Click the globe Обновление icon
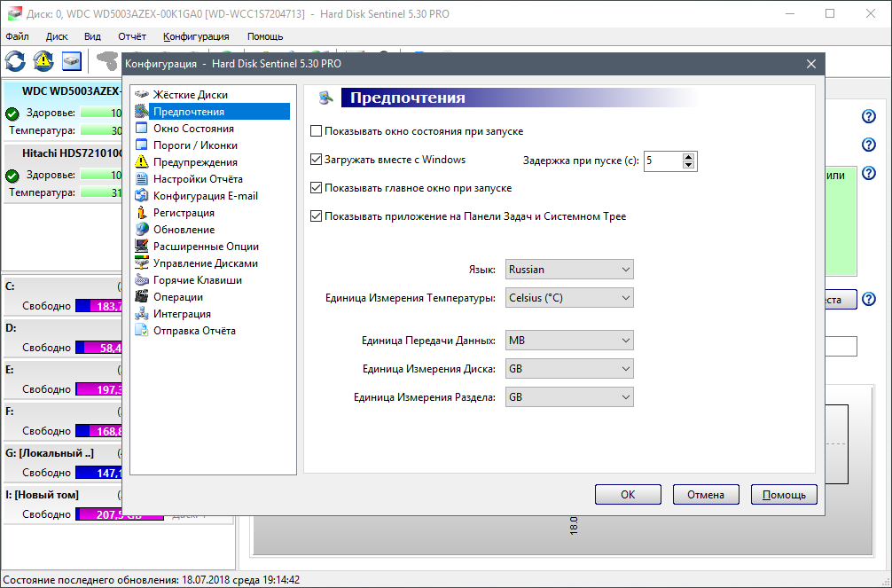 pyautogui.click(x=142, y=230)
